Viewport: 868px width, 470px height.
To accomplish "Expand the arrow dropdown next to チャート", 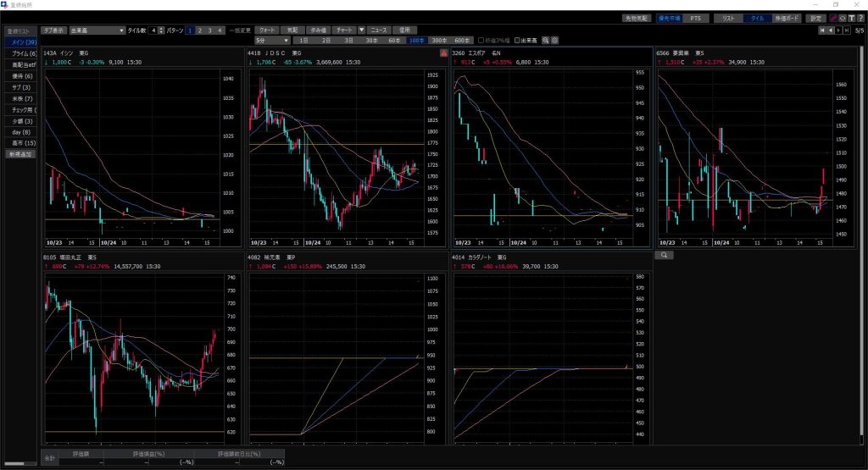I will (x=362, y=30).
